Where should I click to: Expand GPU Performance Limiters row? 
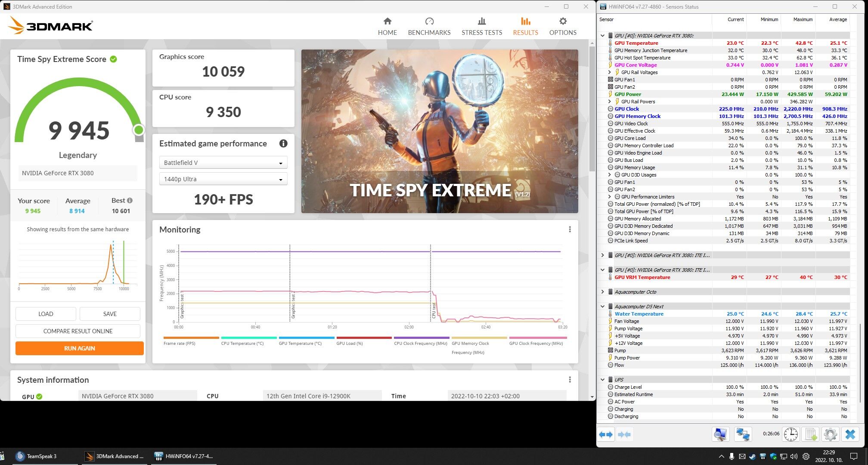pyautogui.click(x=609, y=197)
